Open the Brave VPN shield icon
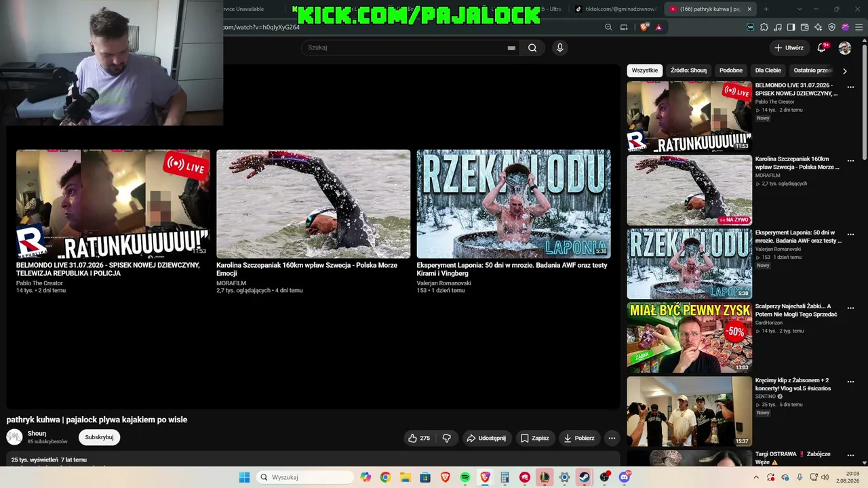The image size is (868, 488). coord(832,27)
